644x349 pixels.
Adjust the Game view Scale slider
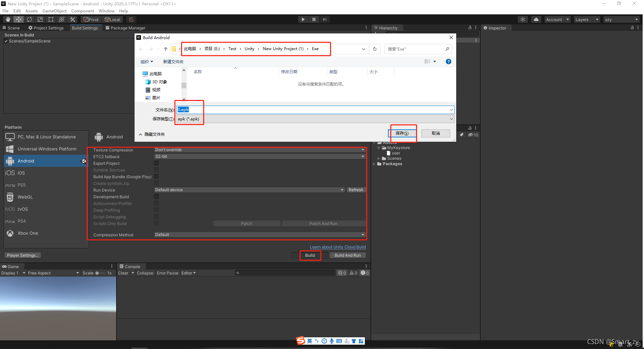[x=100, y=273]
